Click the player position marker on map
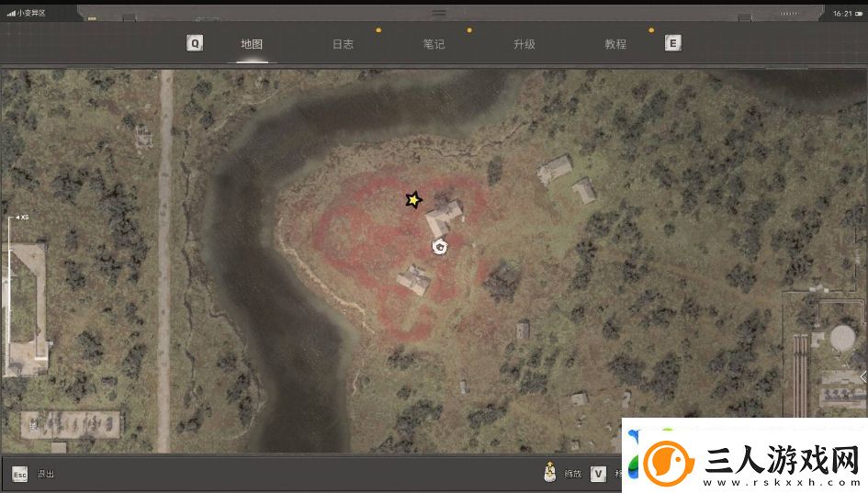 pyautogui.click(x=440, y=247)
